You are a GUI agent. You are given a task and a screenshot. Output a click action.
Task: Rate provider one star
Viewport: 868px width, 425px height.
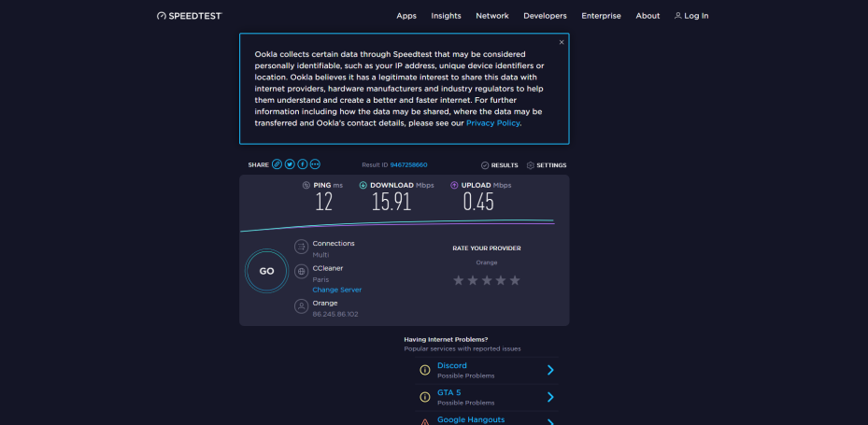coord(459,280)
